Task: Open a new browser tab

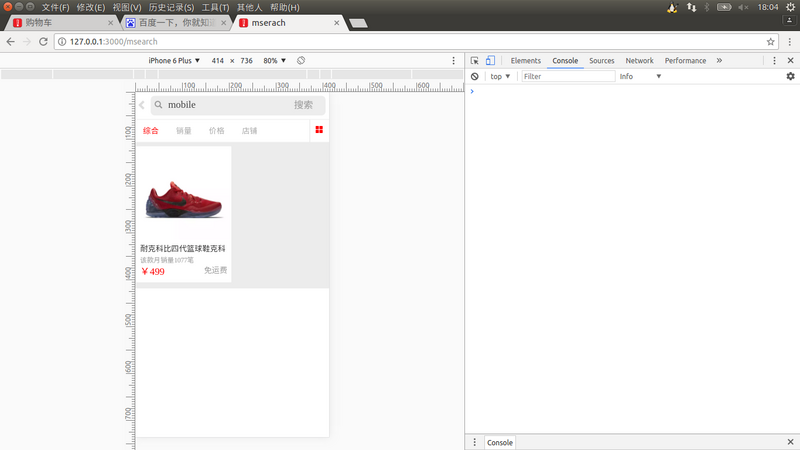Action: pos(358,23)
